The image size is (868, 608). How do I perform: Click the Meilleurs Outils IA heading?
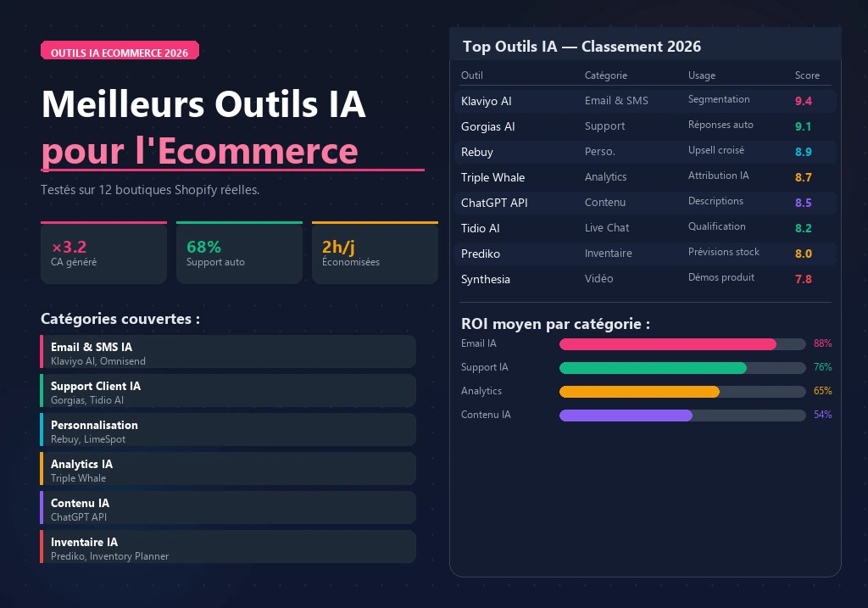pos(203,104)
